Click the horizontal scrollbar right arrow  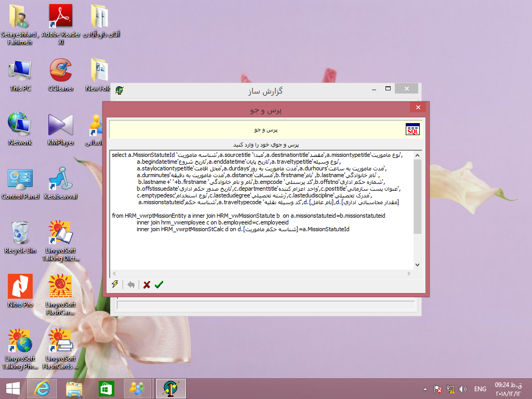click(408, 273)
